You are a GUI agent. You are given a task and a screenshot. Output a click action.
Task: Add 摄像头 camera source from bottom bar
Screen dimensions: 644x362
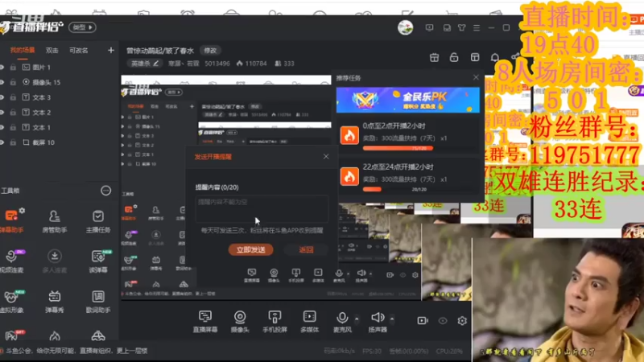pyautogui.click(x=240, y=321)
